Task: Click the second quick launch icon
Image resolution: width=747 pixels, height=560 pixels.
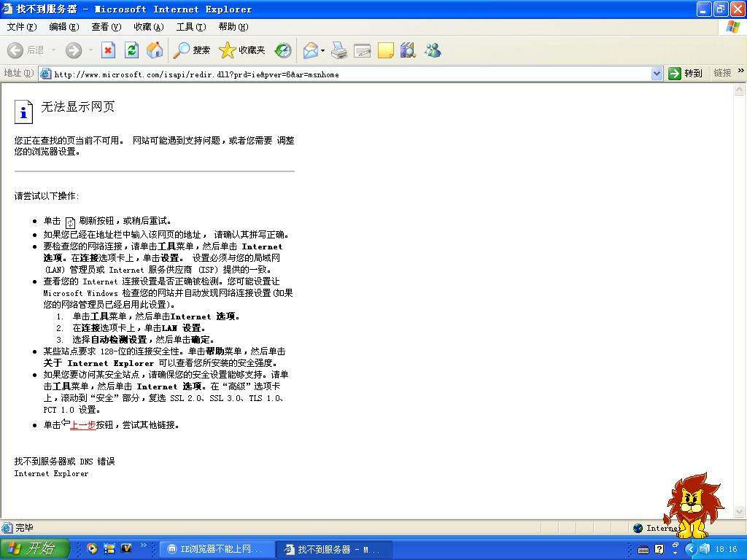Action: click(x=109, y=548)
